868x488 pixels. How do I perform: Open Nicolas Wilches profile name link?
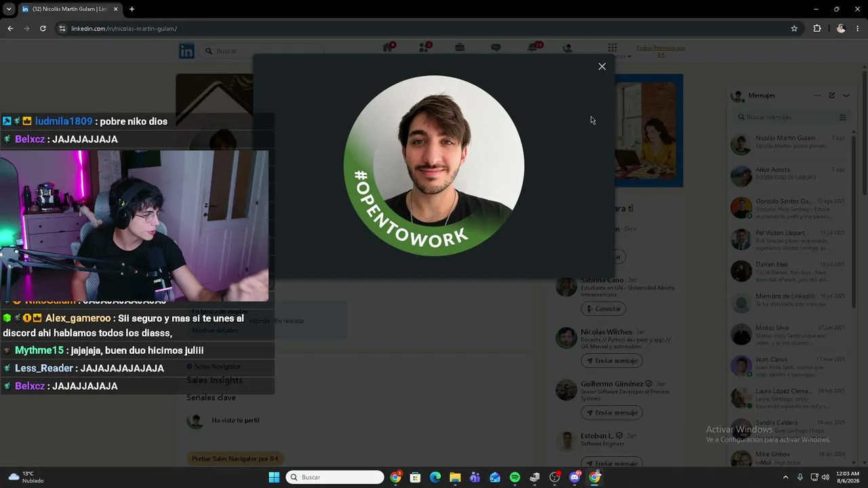[x=606, y=332]
